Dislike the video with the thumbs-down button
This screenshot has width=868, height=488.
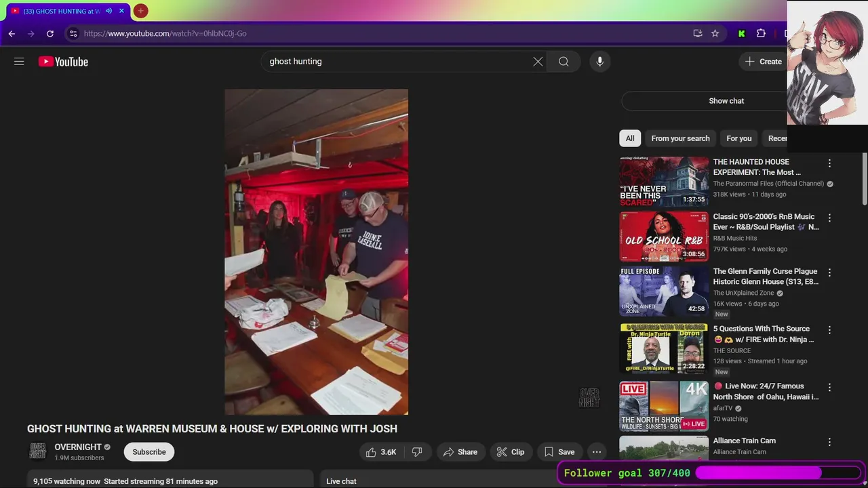pos(417,452)
